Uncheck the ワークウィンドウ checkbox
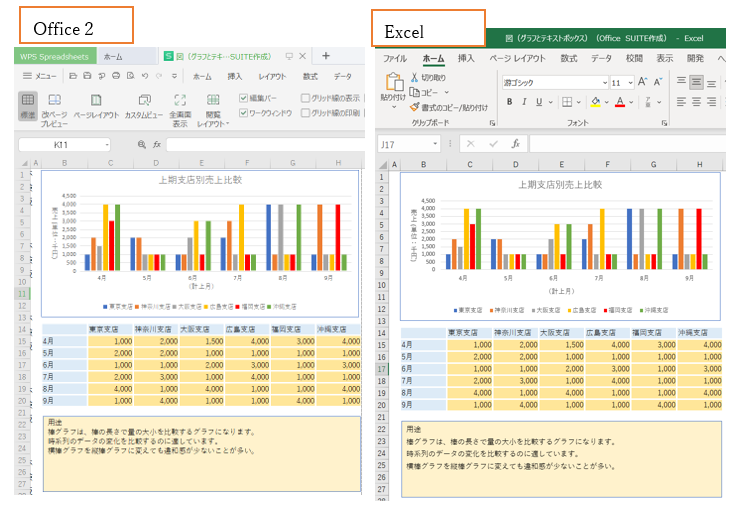The height and width of the screenshot is (511, 730). [x=243, y=113]
